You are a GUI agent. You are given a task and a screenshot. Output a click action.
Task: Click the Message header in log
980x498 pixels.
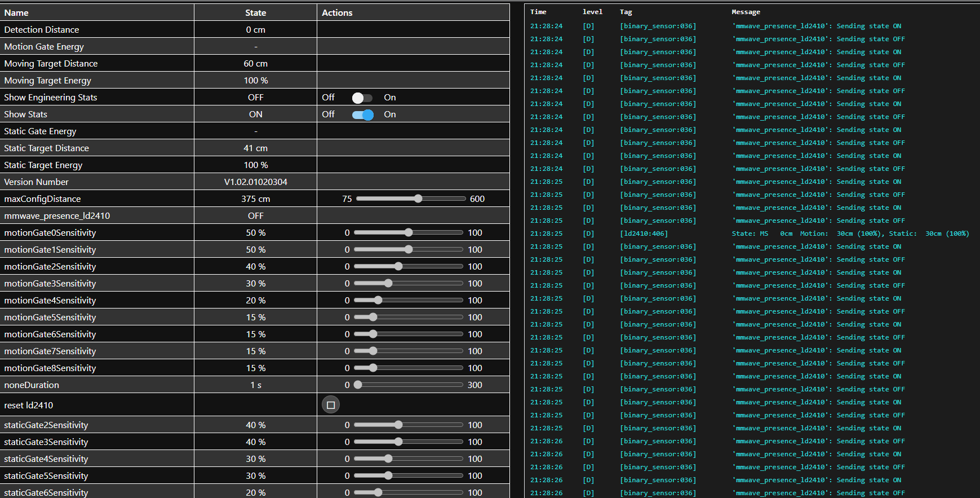point(746,12)
